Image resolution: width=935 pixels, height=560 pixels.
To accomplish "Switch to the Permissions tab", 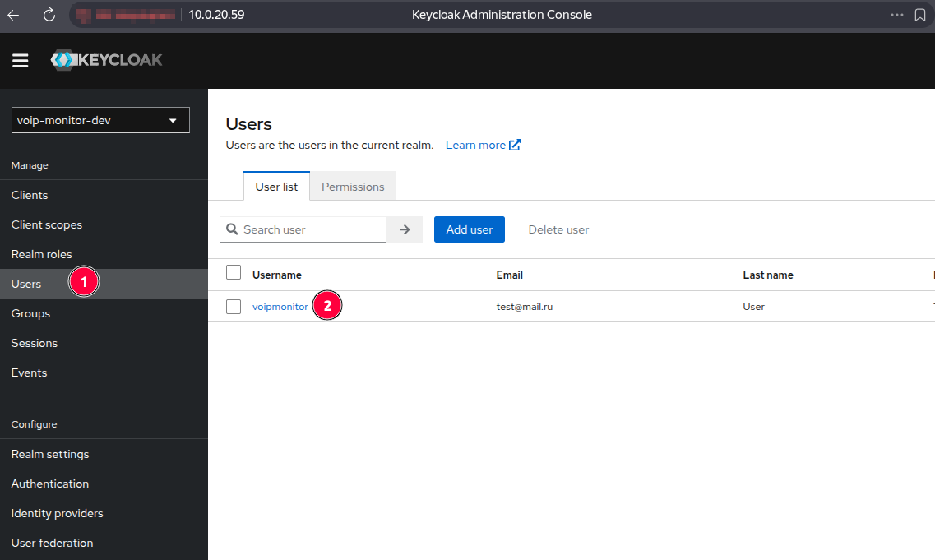I will (x=353, y=187).
